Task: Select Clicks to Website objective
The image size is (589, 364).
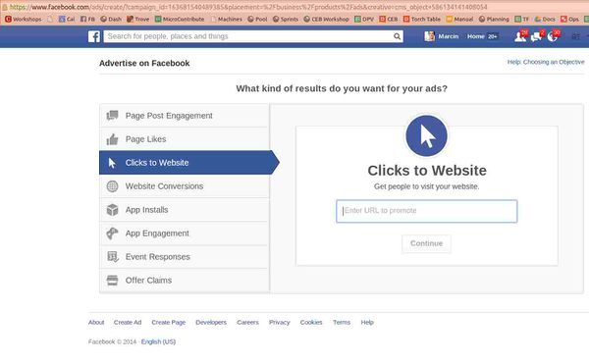Action: [188, 163]
